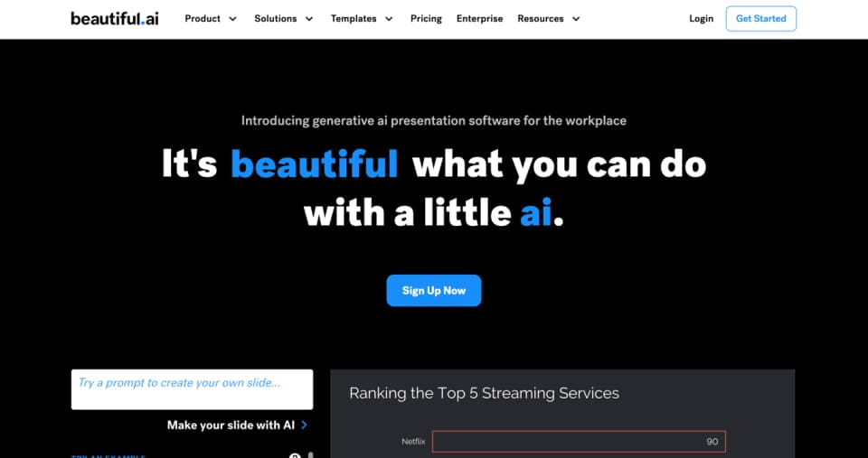The image size is (868, 458).
Task: Click the Login link
Action: point(702,18)
